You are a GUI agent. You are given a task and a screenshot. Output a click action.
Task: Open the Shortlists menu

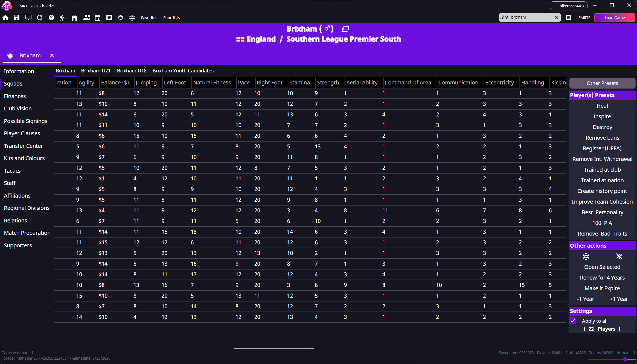pos(171,18)
